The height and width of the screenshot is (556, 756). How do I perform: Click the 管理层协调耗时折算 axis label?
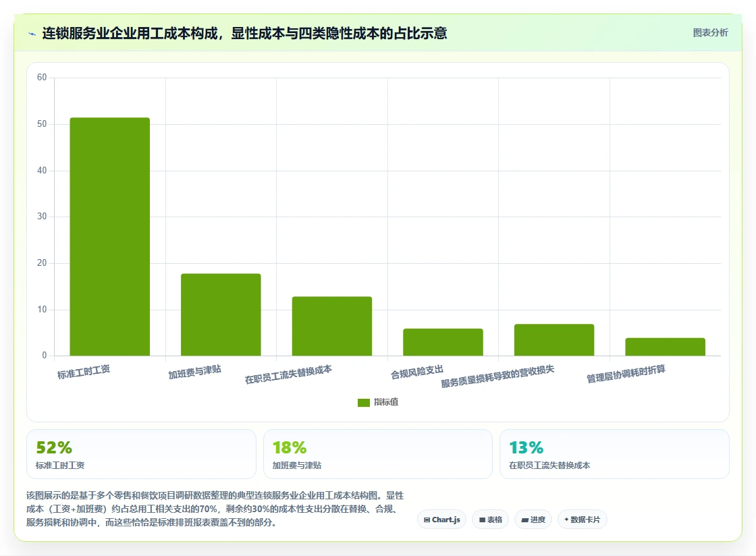[x=626, y=374]
